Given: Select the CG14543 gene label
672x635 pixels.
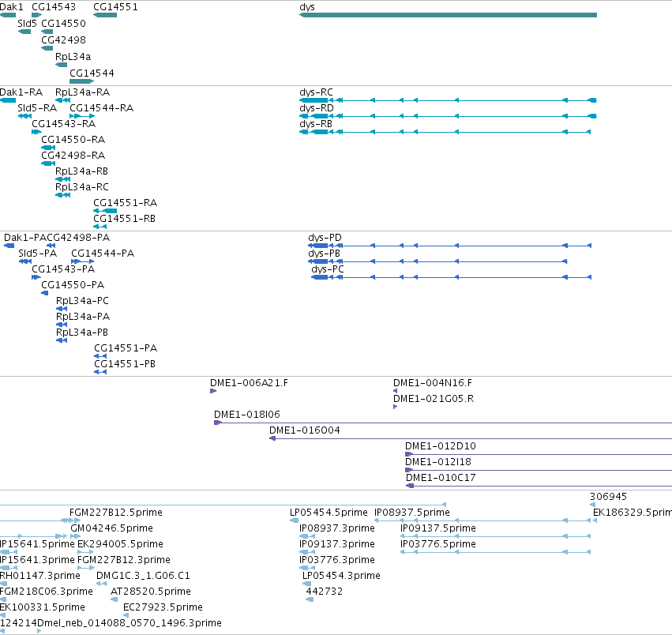Looking at the screenshot, I should [x=54, y=7].
